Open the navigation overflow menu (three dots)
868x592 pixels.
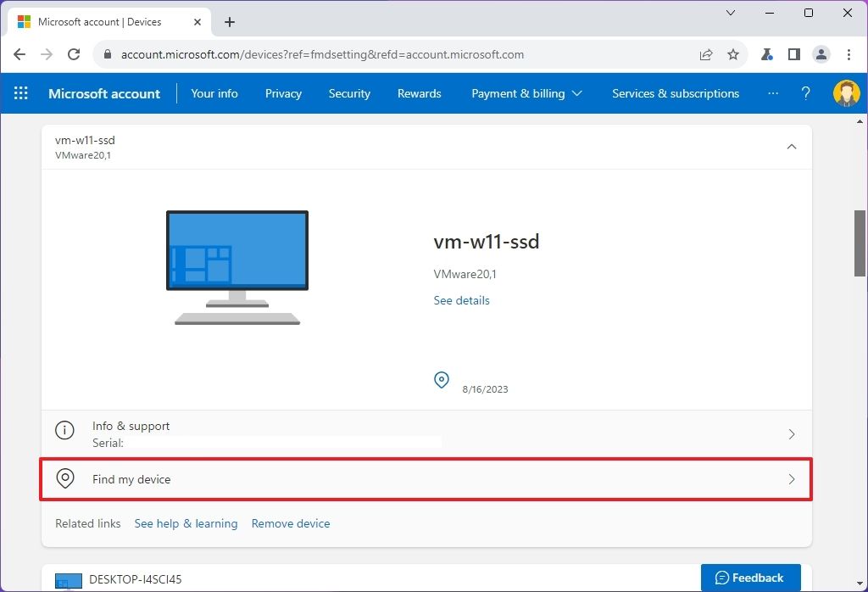point(773,93)
